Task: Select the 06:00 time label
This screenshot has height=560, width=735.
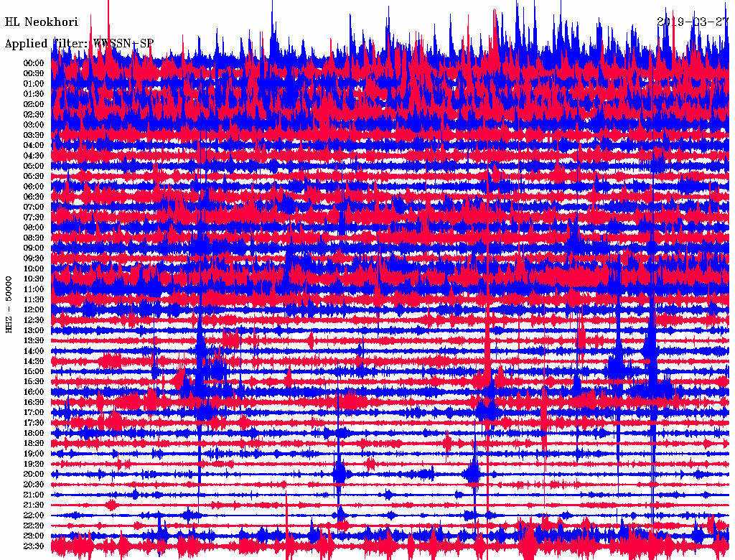Action: tap(34, 187)
